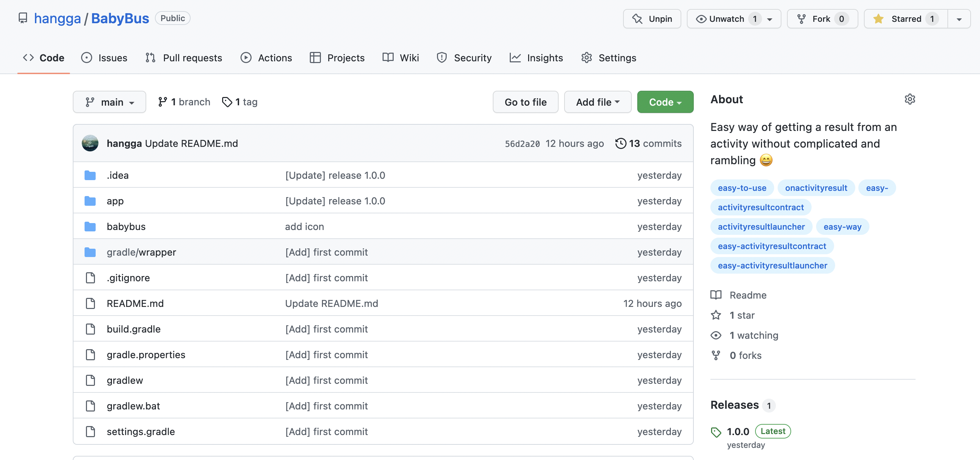This screenshot has width=980, height=460.
Task: Open the main branch dropdown
Action: (110, 102)
